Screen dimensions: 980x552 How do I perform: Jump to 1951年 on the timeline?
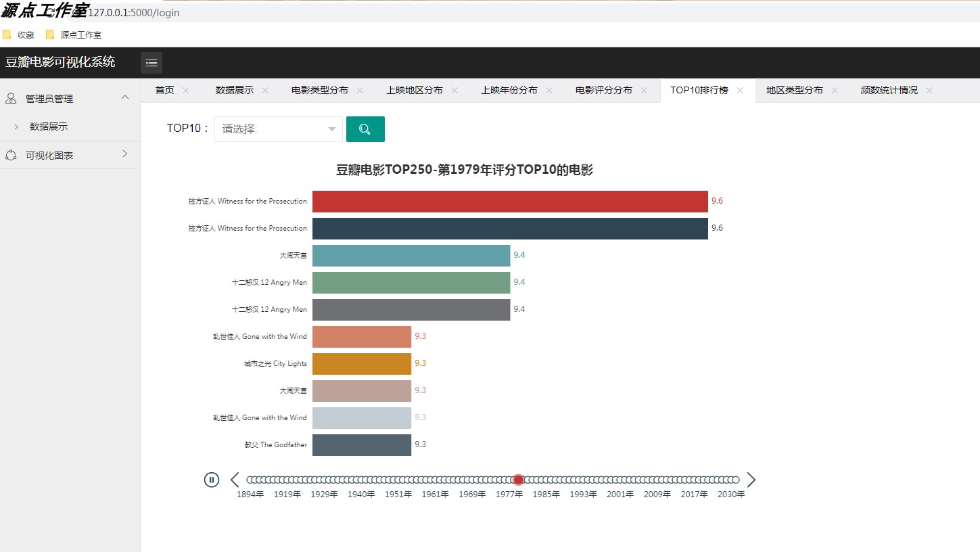click(x=398, y=495)
